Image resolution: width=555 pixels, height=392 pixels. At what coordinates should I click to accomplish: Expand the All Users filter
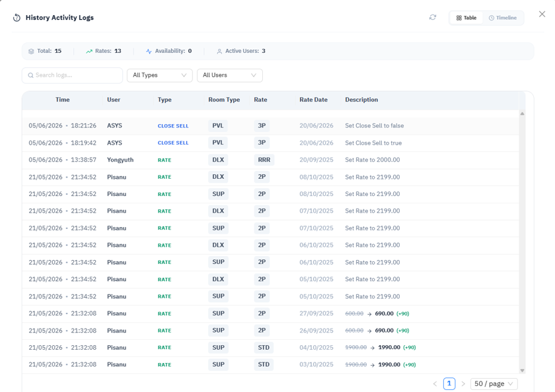click(x=230, y=75)
